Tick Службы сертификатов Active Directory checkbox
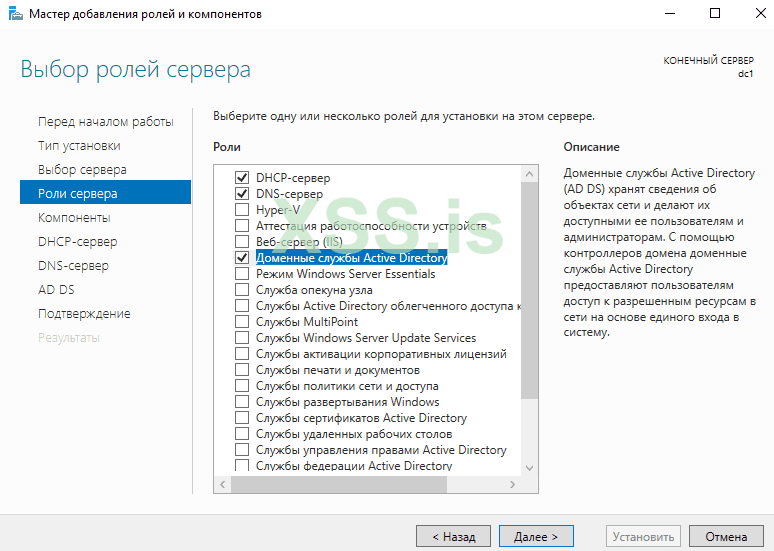The height and width of the screenshot is (551, 774). [242, 418]
